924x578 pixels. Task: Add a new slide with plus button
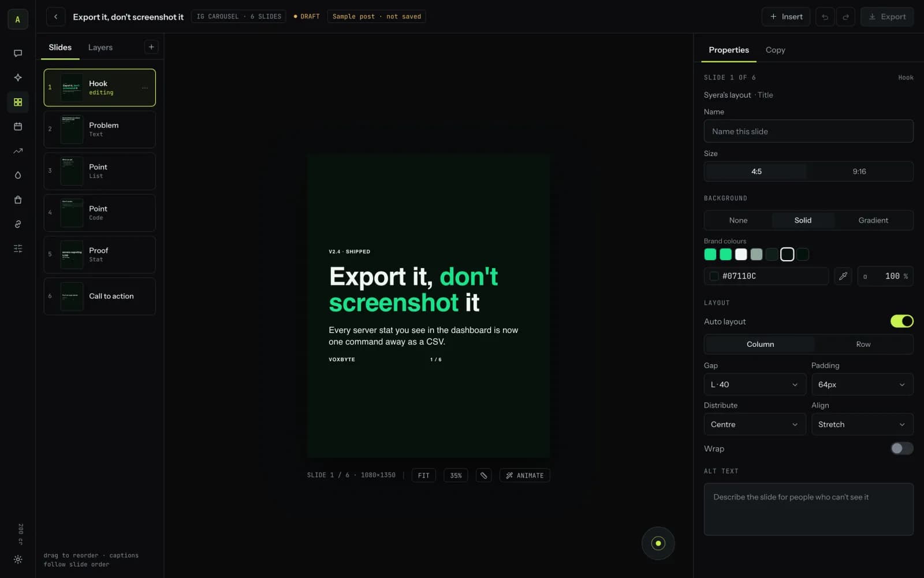[151, 47]
